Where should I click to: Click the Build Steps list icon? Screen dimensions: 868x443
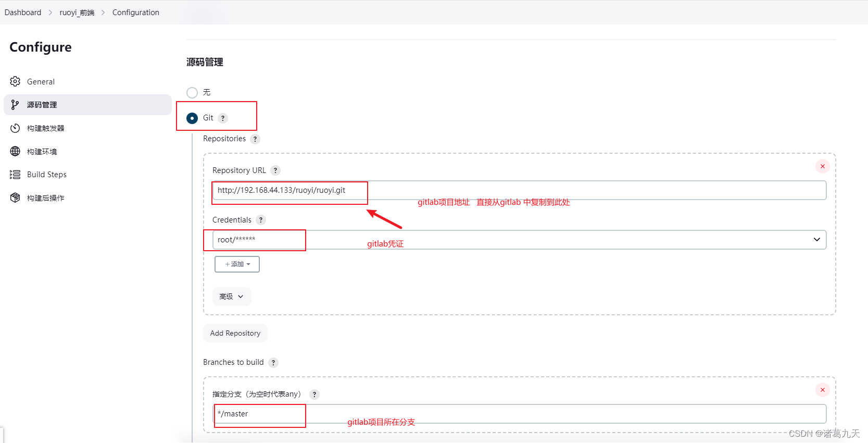click(x=15, y=175)
